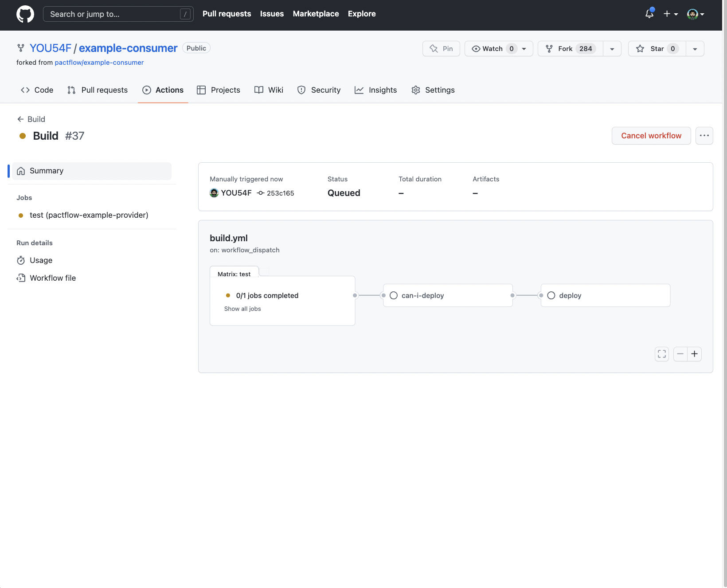
Task: Toggle Watch for this repository
Action: click(492, 49)
